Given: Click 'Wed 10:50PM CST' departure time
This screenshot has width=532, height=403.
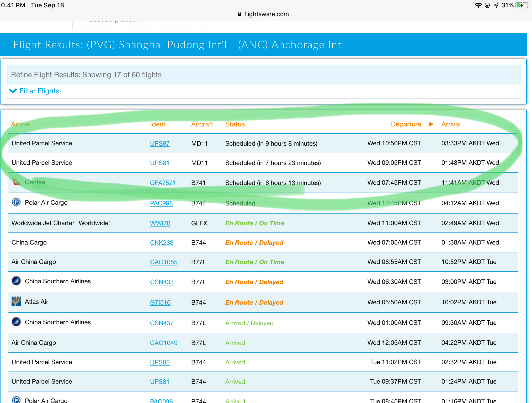Looking at the screenshot, I should 394,143.
